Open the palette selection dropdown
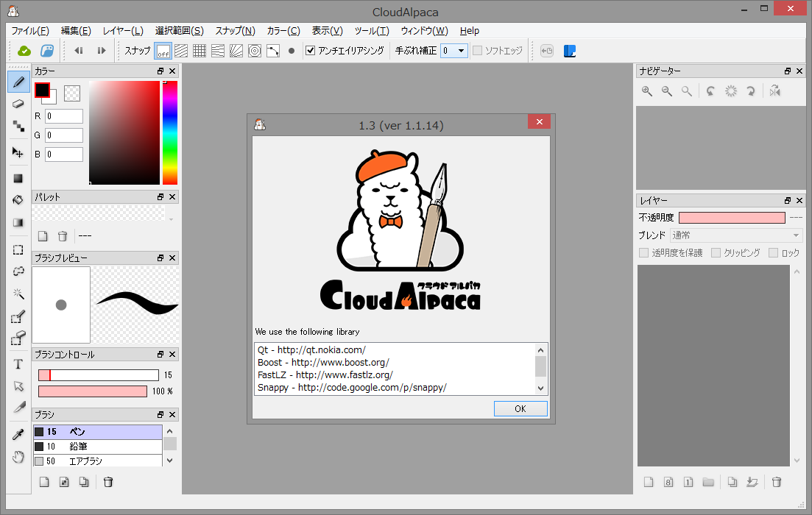 pyautogui.click(x=171, y=219)
